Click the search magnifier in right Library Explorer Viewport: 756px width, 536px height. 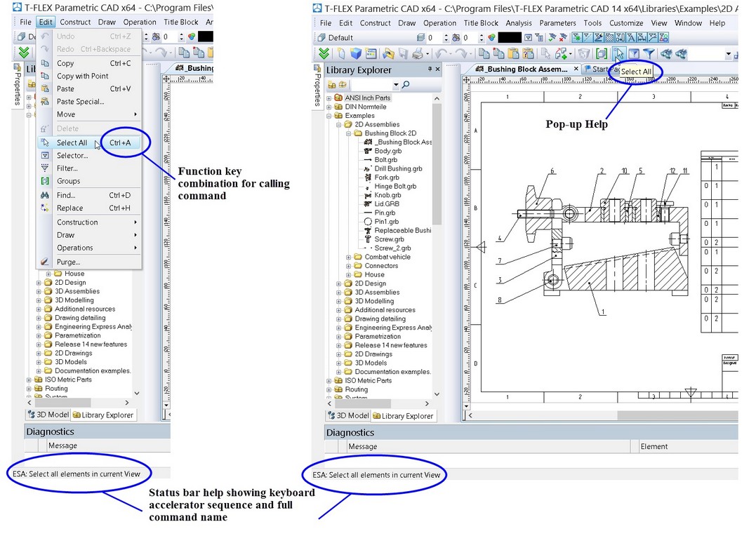click(406, 85)
